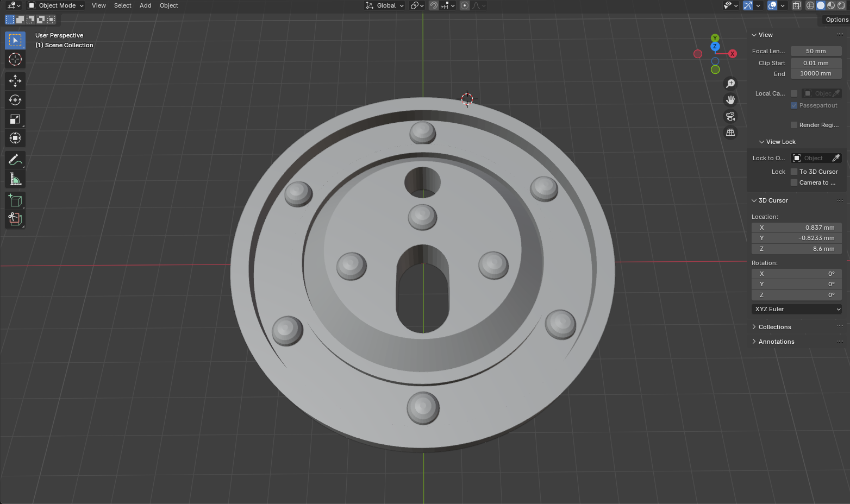Select the Annotate pencil tool
This screenshot has height=504, width=850.
(15, 160)
